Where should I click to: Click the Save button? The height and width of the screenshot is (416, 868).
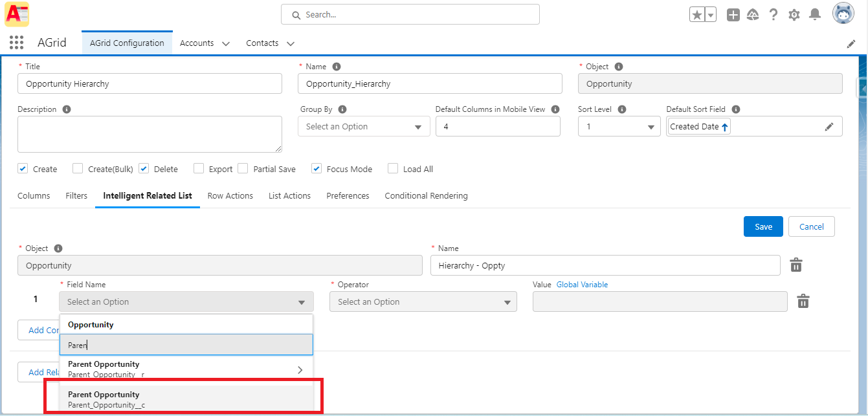point(763,226)
